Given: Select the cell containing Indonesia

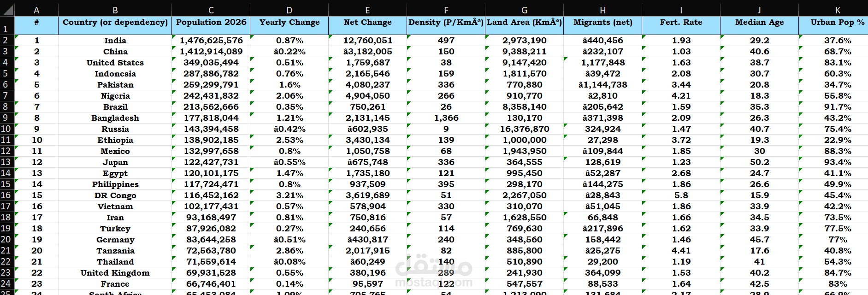Looking at the screenshot, I should click(x=115, y=74).
